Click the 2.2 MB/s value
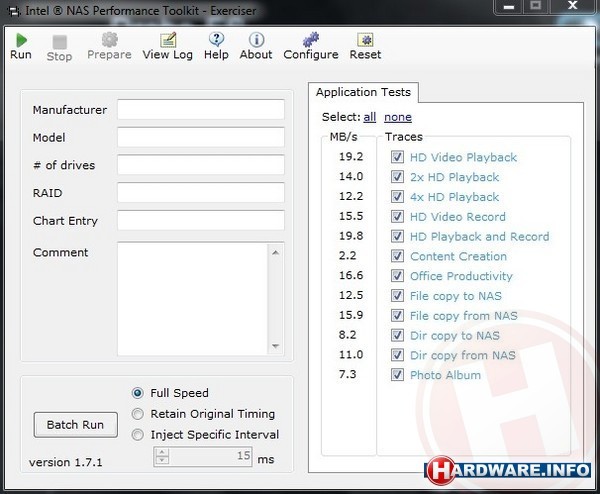 (x=347, y=256)
